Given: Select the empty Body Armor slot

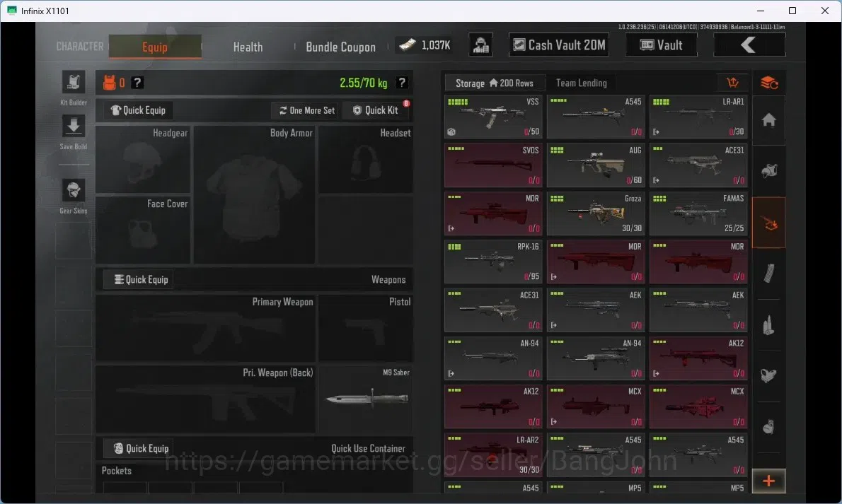Looking at the screenshot, I should click(x=255, y=195).
